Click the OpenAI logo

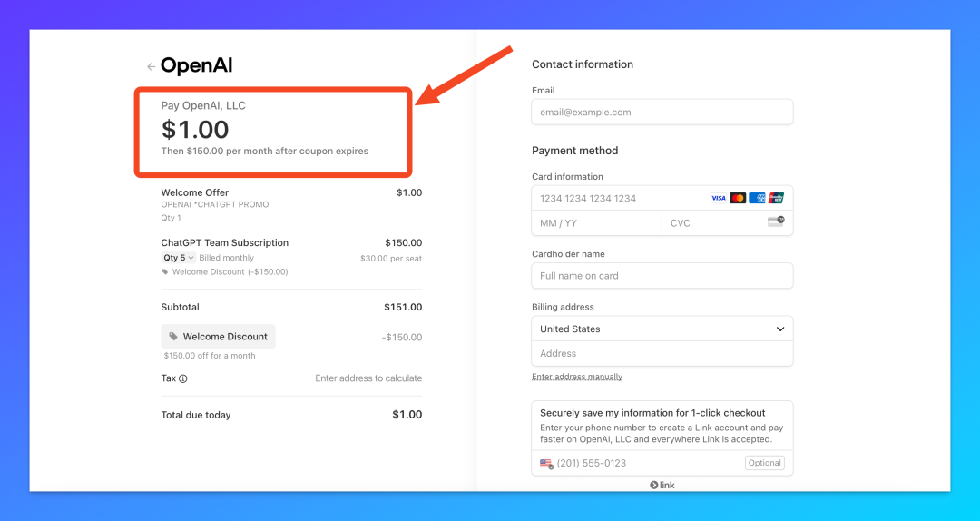pyautogui.click(x=197, y=65)
